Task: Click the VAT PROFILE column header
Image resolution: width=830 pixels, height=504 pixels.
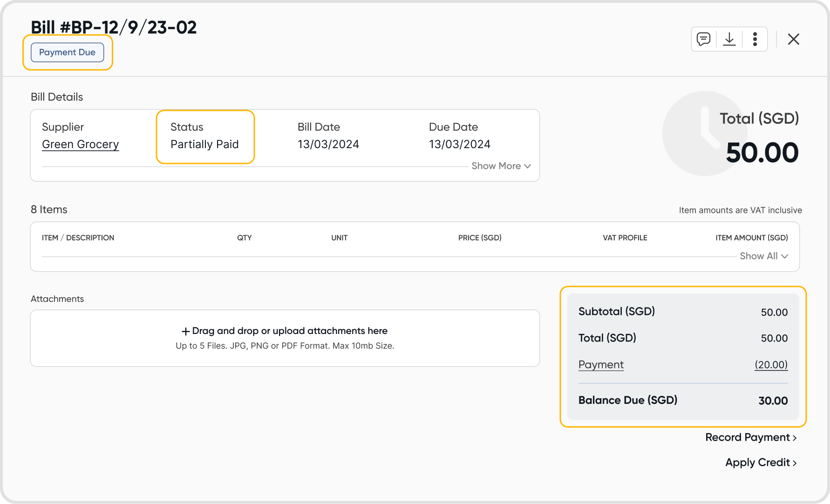Action: pos(625,238)
